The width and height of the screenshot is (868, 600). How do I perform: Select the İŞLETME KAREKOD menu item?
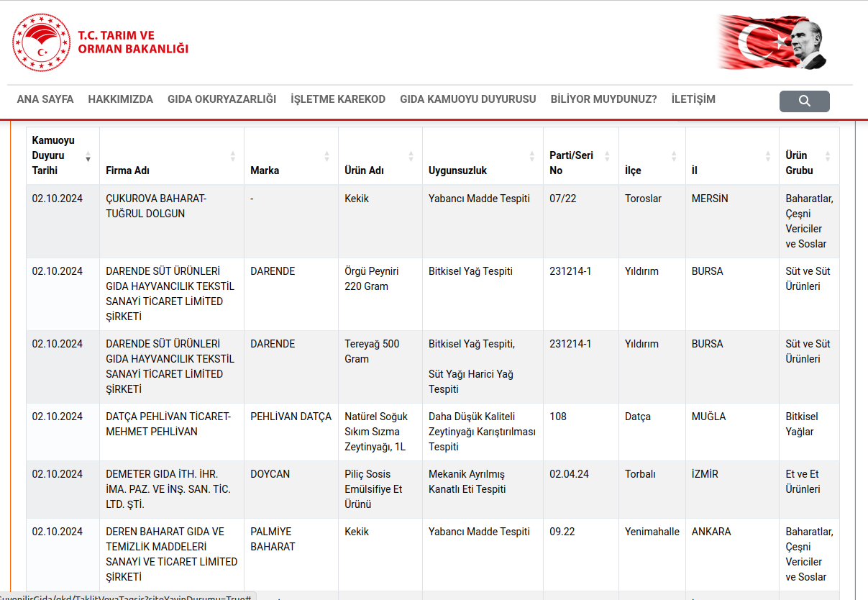(338, 99)
